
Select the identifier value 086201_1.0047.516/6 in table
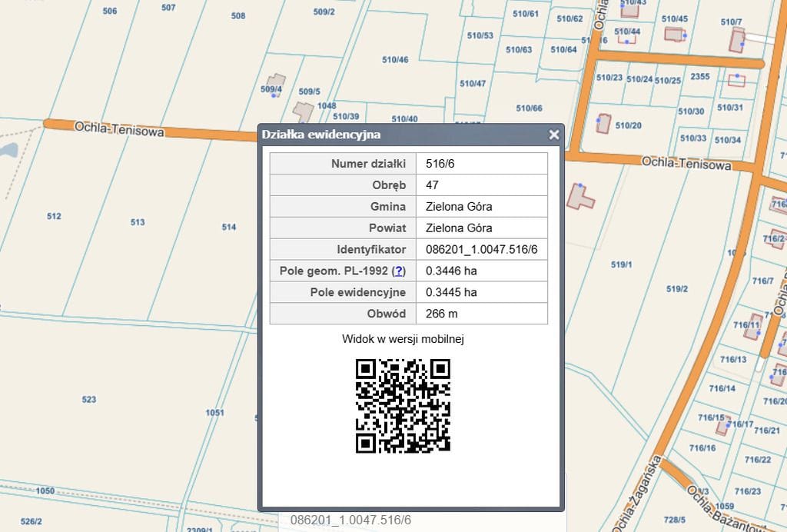point(481,250)
